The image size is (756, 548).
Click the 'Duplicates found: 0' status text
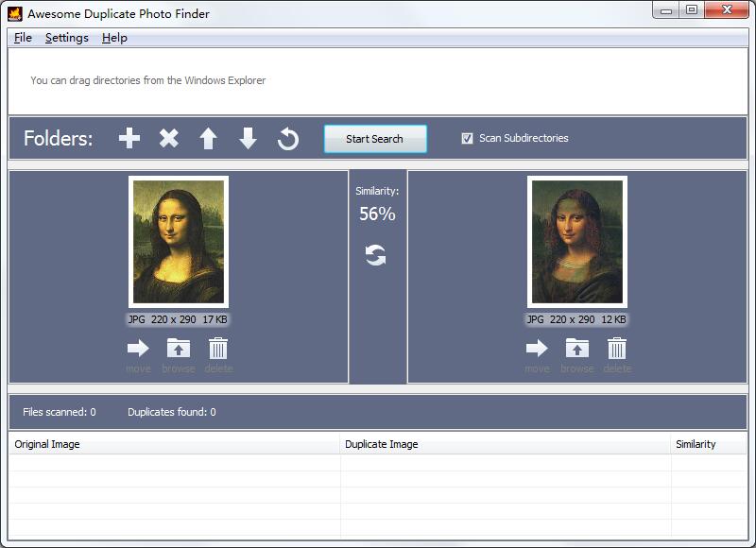172,412
